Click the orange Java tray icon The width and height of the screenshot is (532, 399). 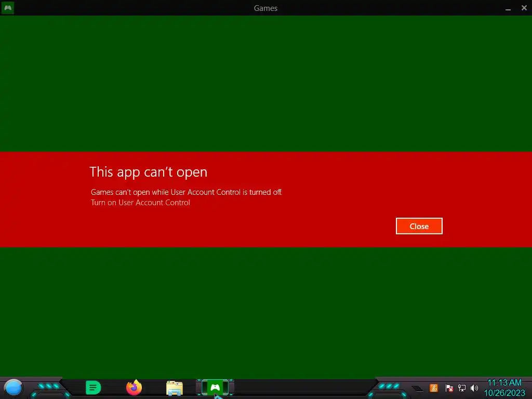pos(434,388)
